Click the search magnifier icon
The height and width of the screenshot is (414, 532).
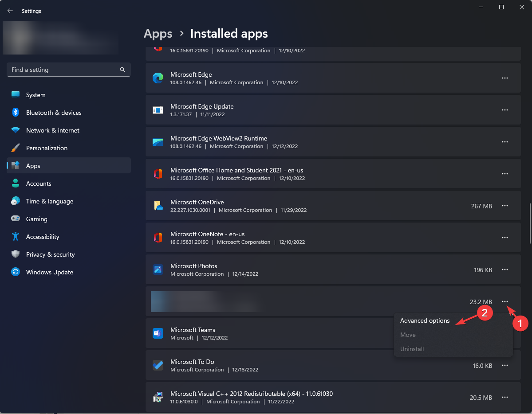(122, 70)
